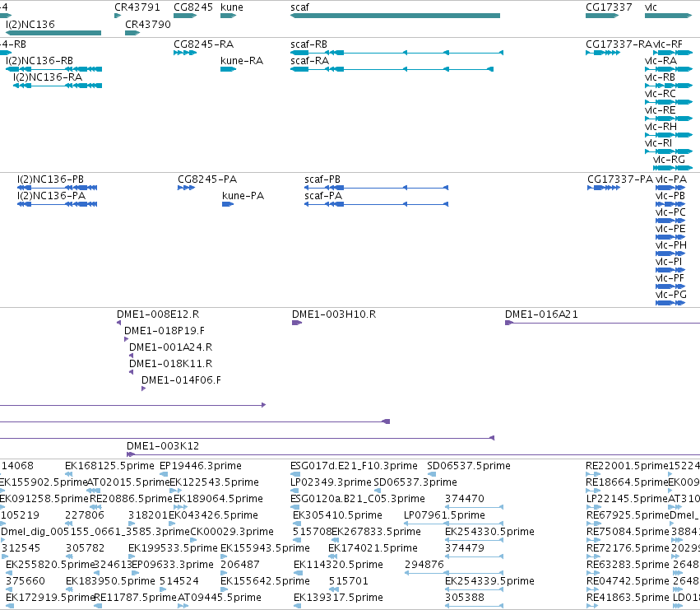Click the vlc-PB protein label

click(x=670, y=196)
